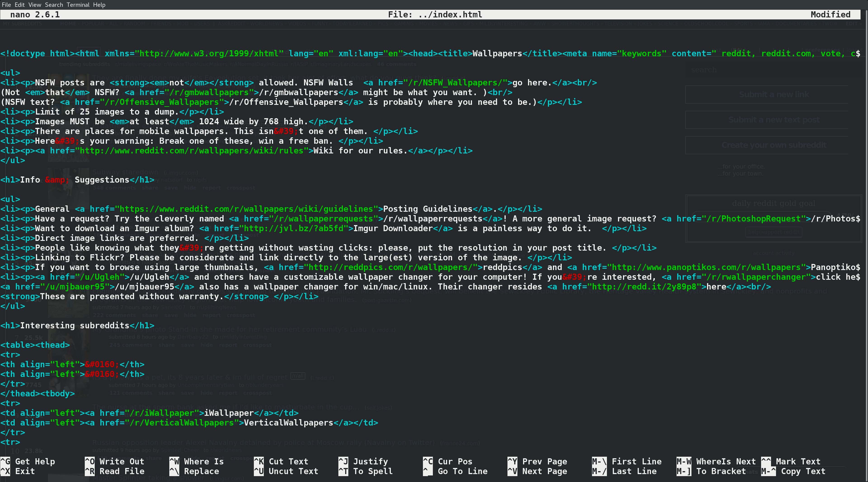Open the View menu
868x482 pixels.
(x=35, y=5)
